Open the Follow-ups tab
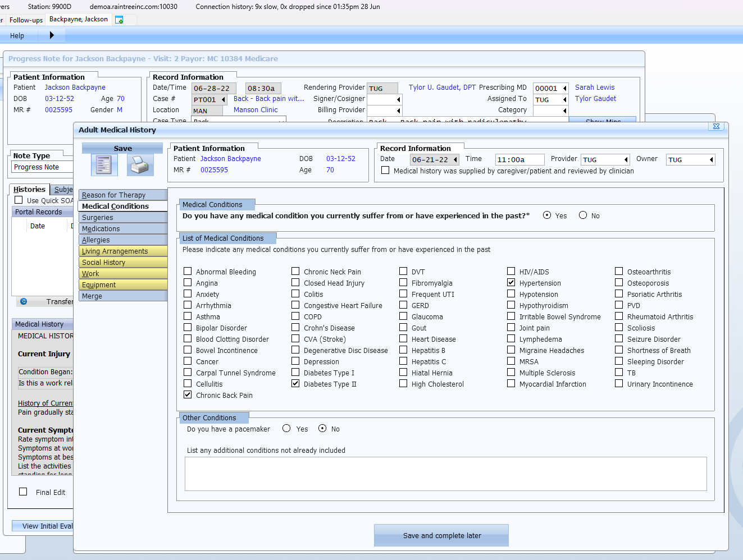 coord(26,20)
